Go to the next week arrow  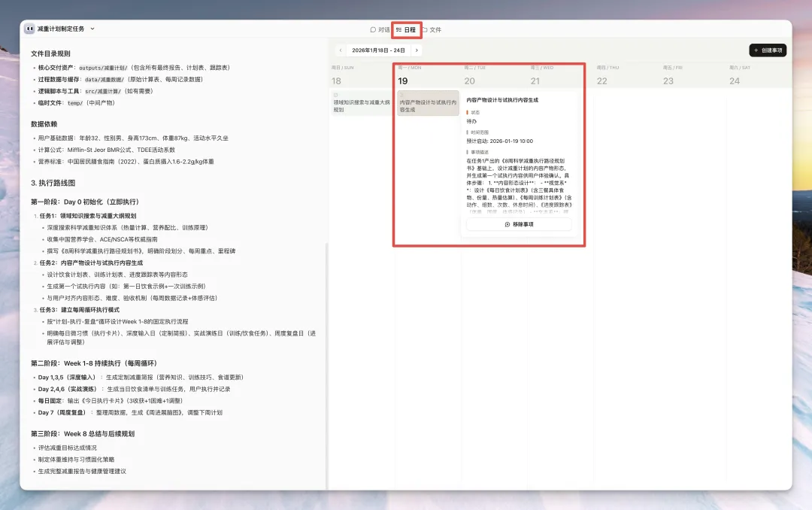417,50
